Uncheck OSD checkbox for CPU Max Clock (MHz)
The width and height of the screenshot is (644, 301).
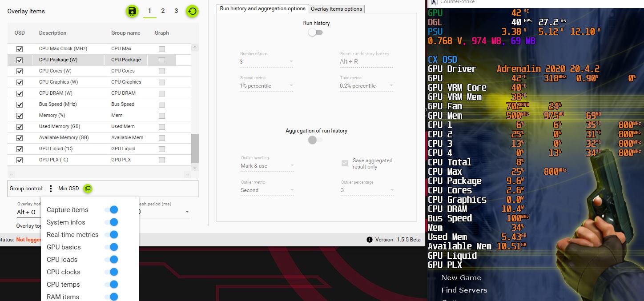click(x=20, y=49)
